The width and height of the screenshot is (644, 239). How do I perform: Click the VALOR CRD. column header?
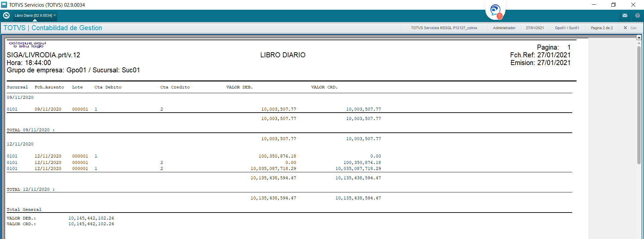pyautogui.click(x=324, y=87)
